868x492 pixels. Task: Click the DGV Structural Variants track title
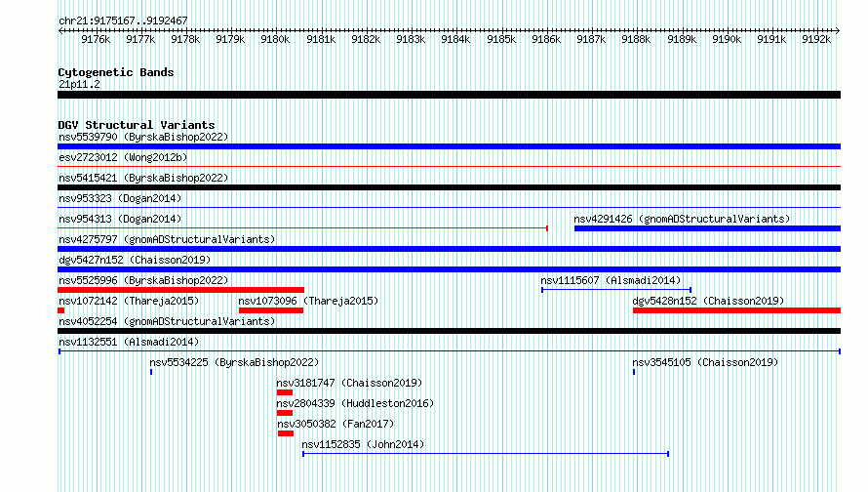[x=137, y=125]
